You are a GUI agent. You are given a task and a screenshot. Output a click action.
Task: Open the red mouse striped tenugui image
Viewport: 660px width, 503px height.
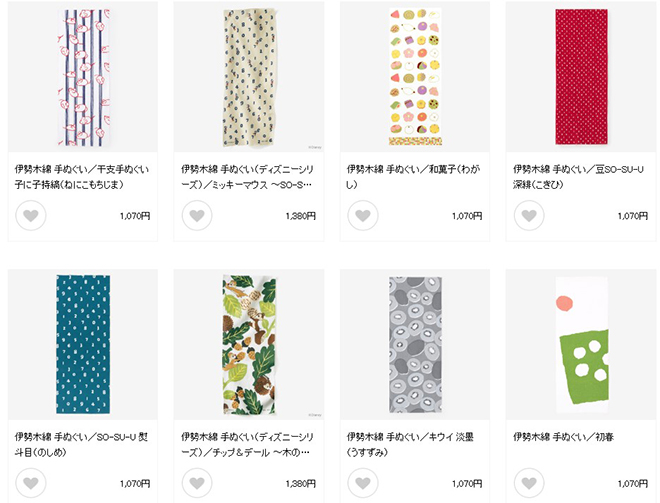pos(83,77)
